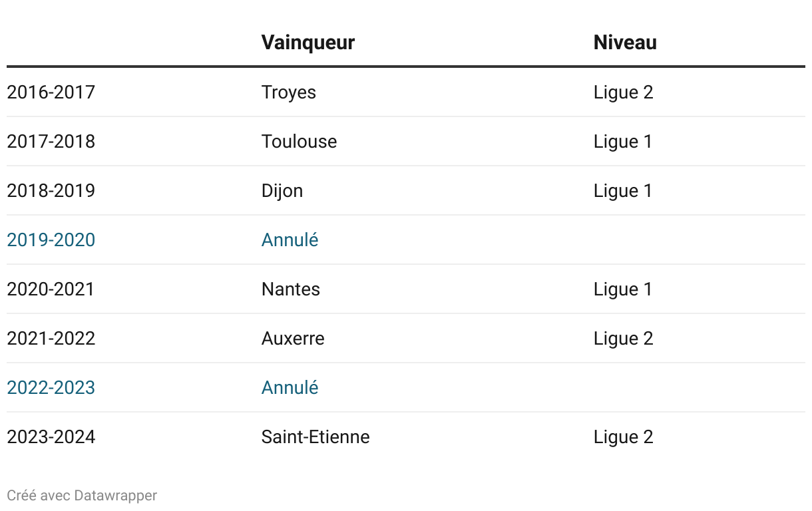Screen dimensions: 812x511
Task: Select Annulé in the 2019-2020 row
Action: (x=290, y=240)
